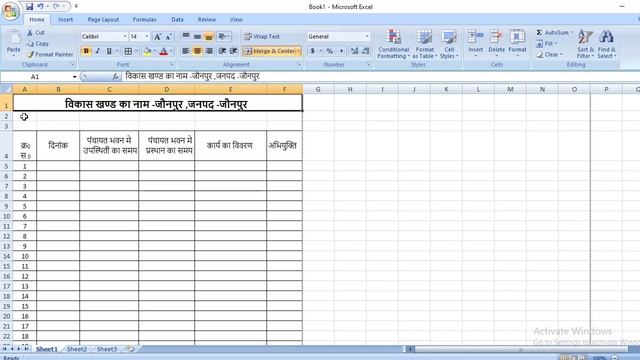Align text to top

[186, 36]
